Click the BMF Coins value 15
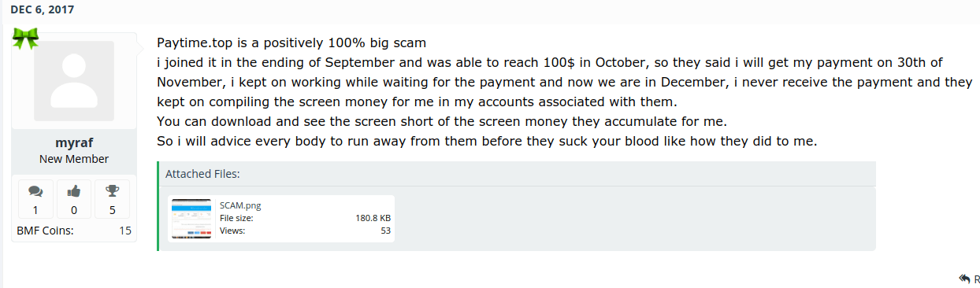Viewport: 980px width, 288px height. (x=125, y=231)
